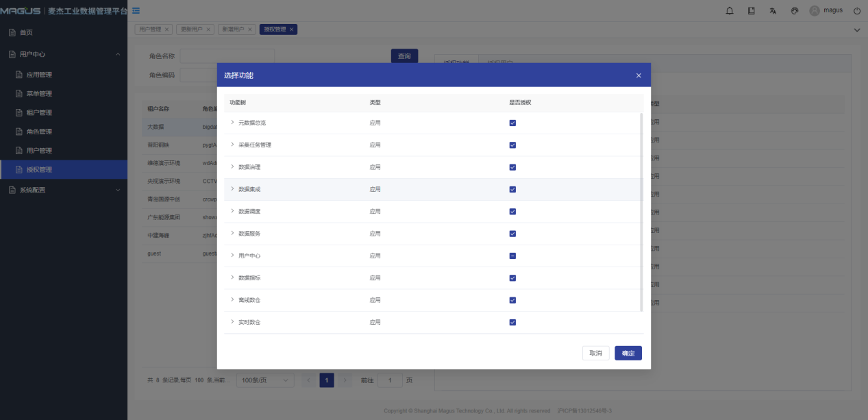Select 角色管理 in the sidebar menu
The image size is (868, 420).
pos(39,132)
